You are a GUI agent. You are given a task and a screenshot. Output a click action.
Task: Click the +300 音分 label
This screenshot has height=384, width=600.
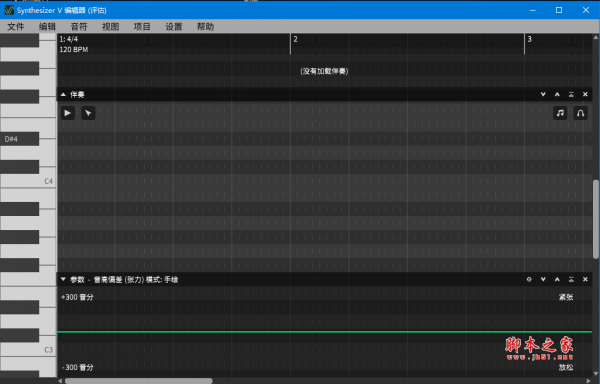[77, 297]
